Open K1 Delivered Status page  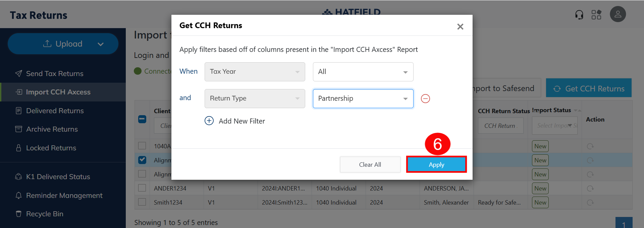tap(58, 177)
